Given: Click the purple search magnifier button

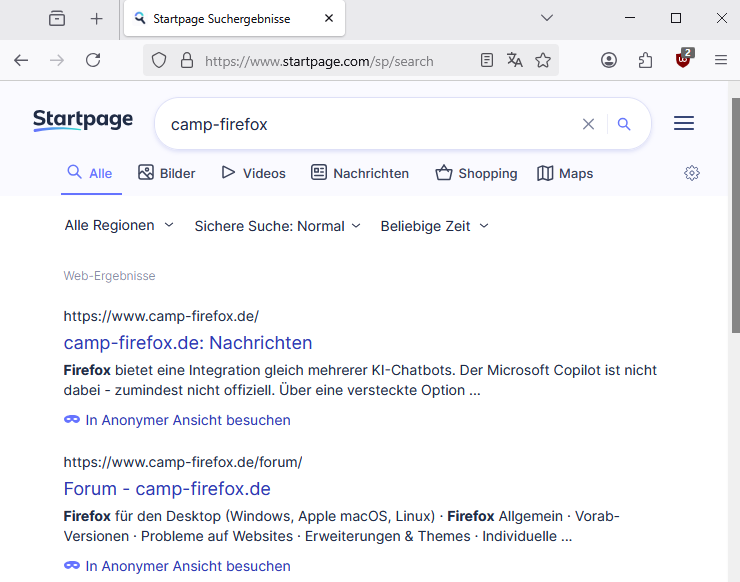Looking at the screenshot, I should pos(624,124).
